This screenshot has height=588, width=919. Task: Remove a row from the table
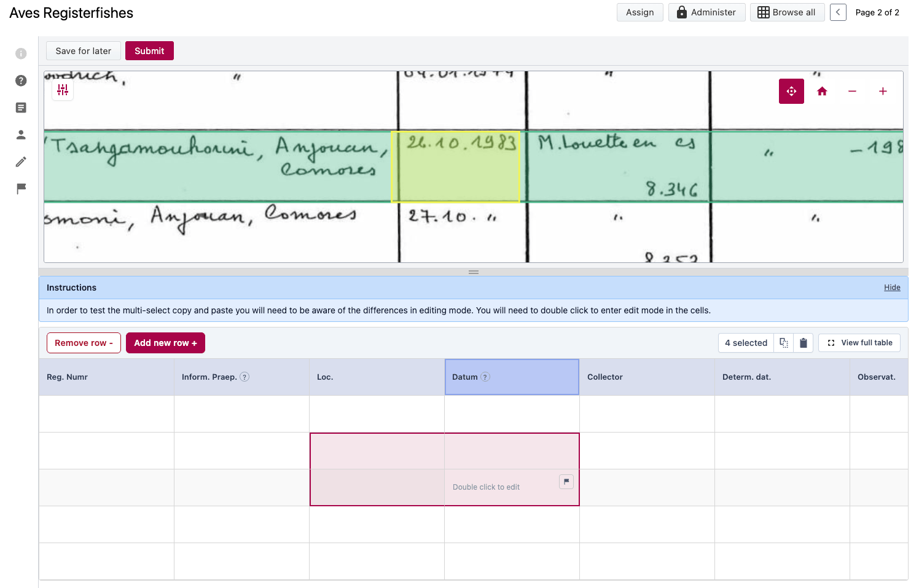[x=84, y=343]
